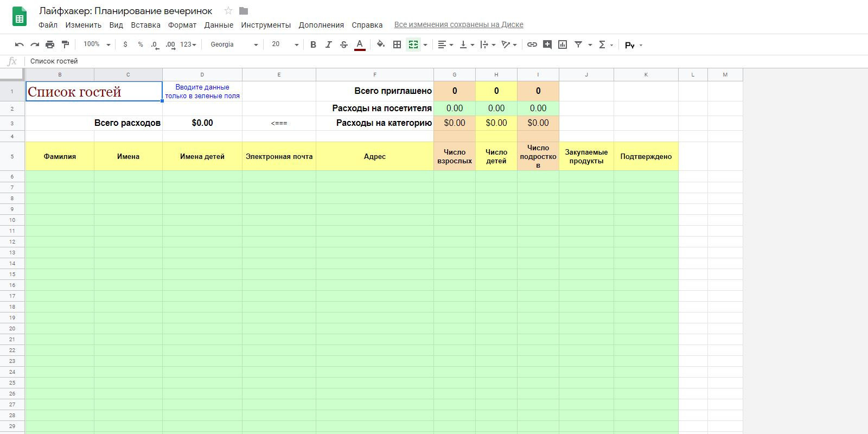Select the 'Закупаемые продукты' header cell

[x=586, y=156]
